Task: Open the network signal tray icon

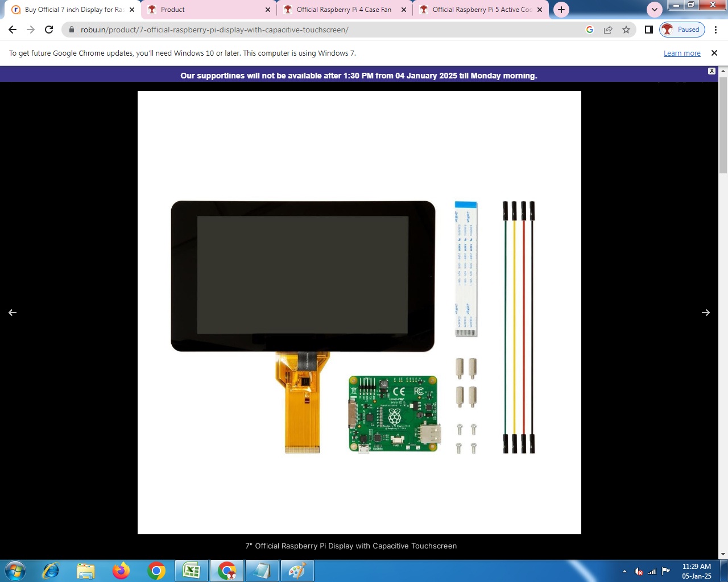Action: 652,571
